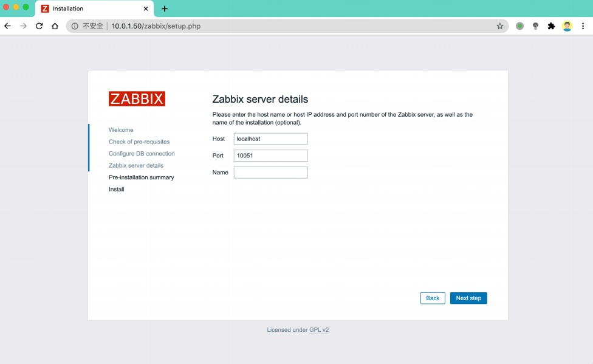Viewport: 593px width, 364px height.
Task: Open a new browser tab
Action: coord(165,9)
